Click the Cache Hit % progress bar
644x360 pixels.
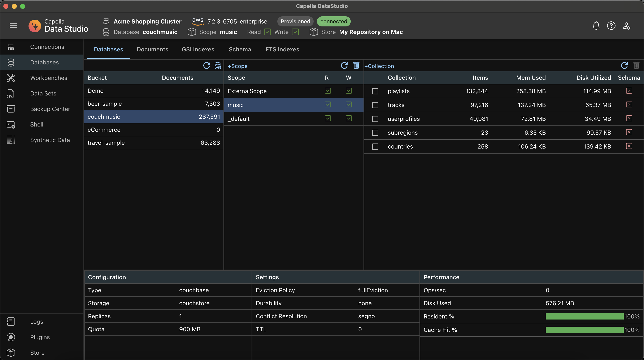point(584,330)
